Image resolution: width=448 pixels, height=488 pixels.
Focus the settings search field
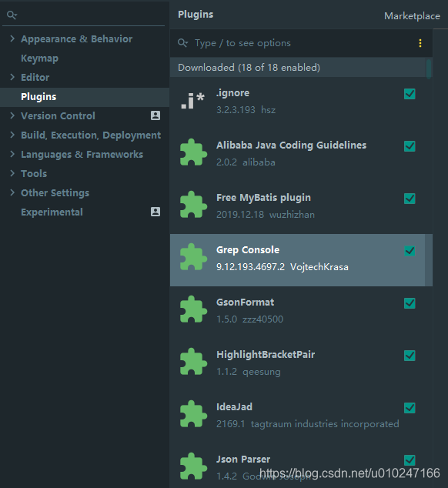83,15
